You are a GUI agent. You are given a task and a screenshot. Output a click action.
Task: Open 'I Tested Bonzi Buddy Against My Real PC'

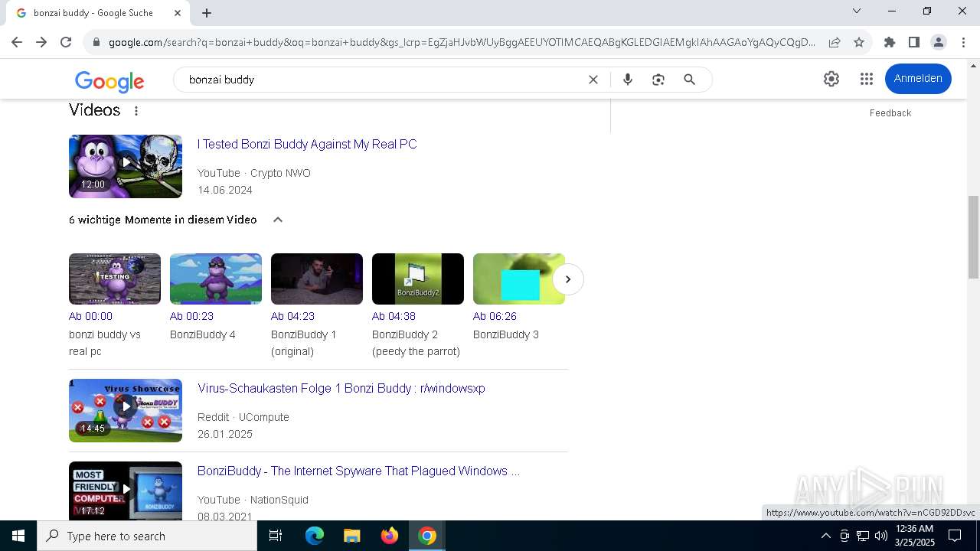[307, 144]
